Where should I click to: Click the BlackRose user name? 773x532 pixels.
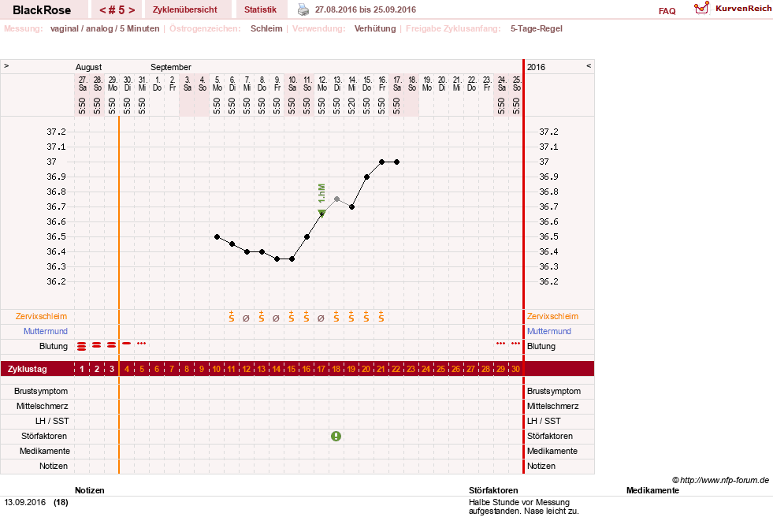[42, 10]
